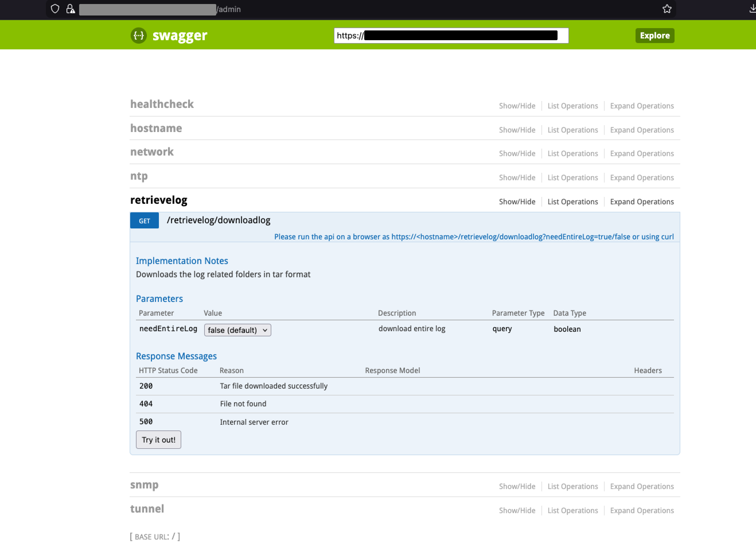Viewport: 756px width, 547px height.
Task: Toggle Show/Hide for network
Action: pyautogui.click(x=517, y=154)
